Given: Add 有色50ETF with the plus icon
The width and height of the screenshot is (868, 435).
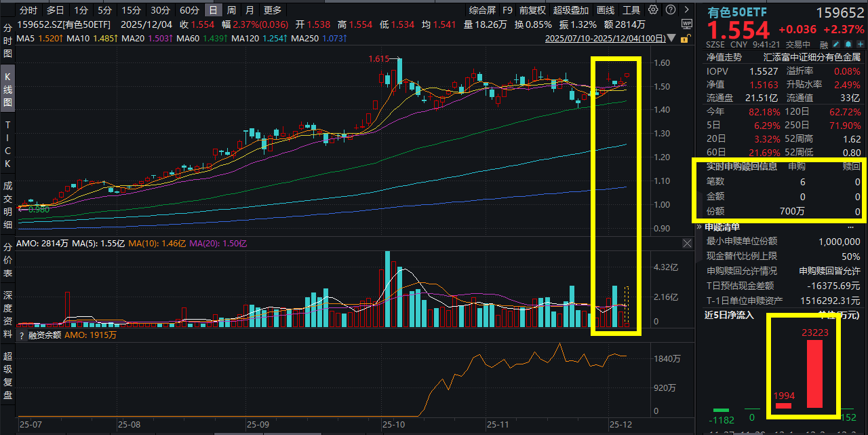Looking at the screenshot, I should click(859, 43).
